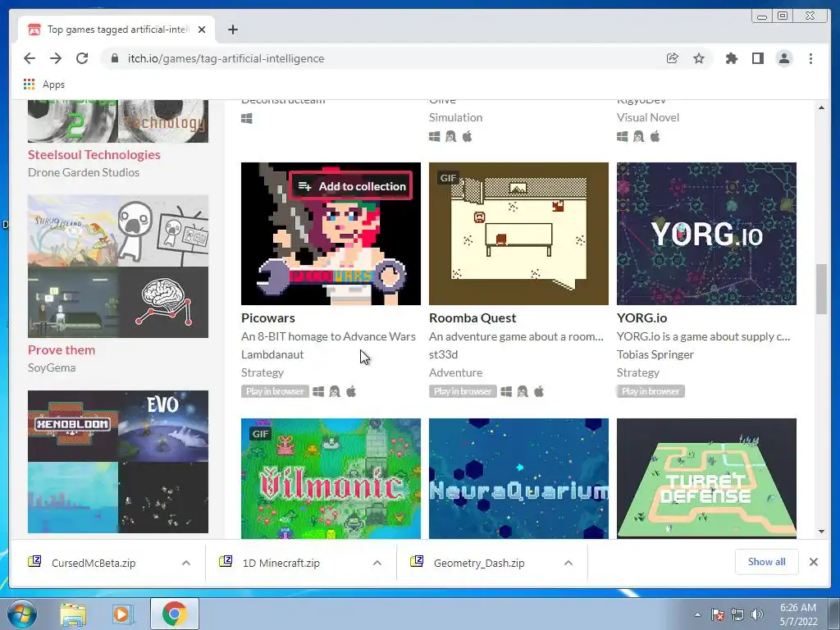The image size is (840, 630).
Task: Share this page using the share icon
Action: click(673, 58)
